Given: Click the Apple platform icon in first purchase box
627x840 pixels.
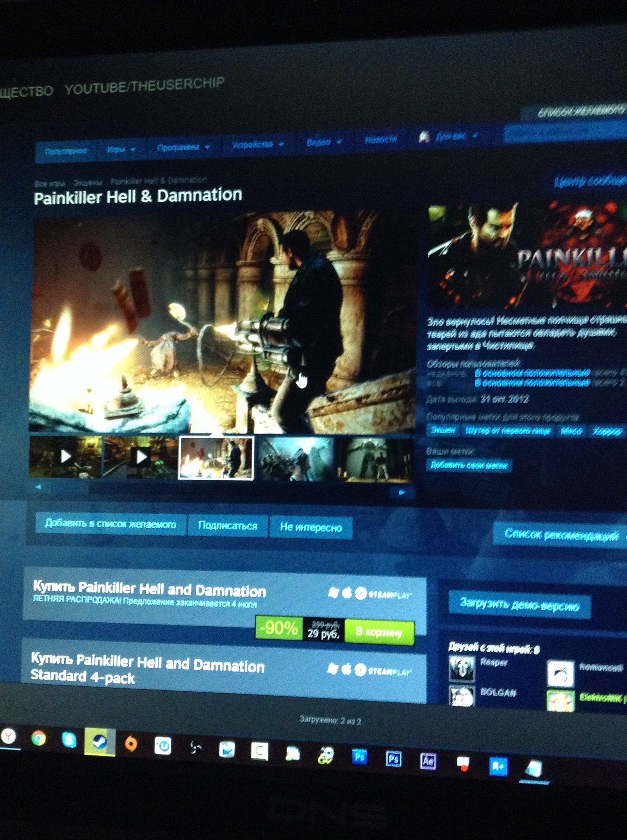Looking at the screenshot, I should pyautogui.click(x=346, y=593).
